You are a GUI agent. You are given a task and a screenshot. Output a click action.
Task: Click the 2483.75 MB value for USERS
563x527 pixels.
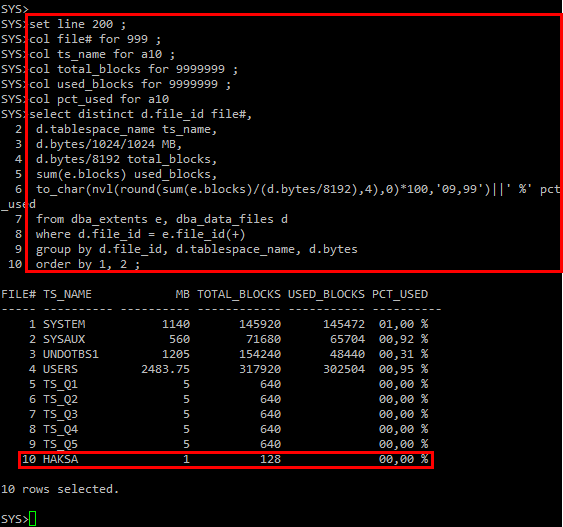click(x=166, y=369)
